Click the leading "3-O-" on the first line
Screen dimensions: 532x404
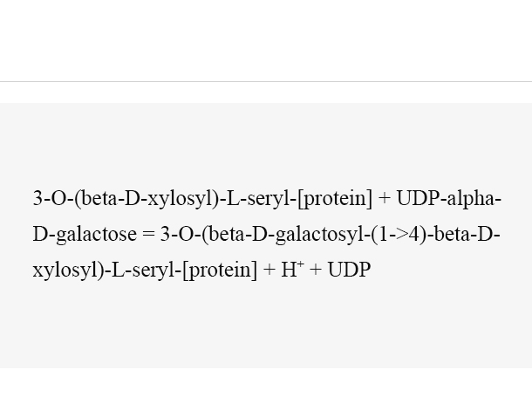pos(53,198)
